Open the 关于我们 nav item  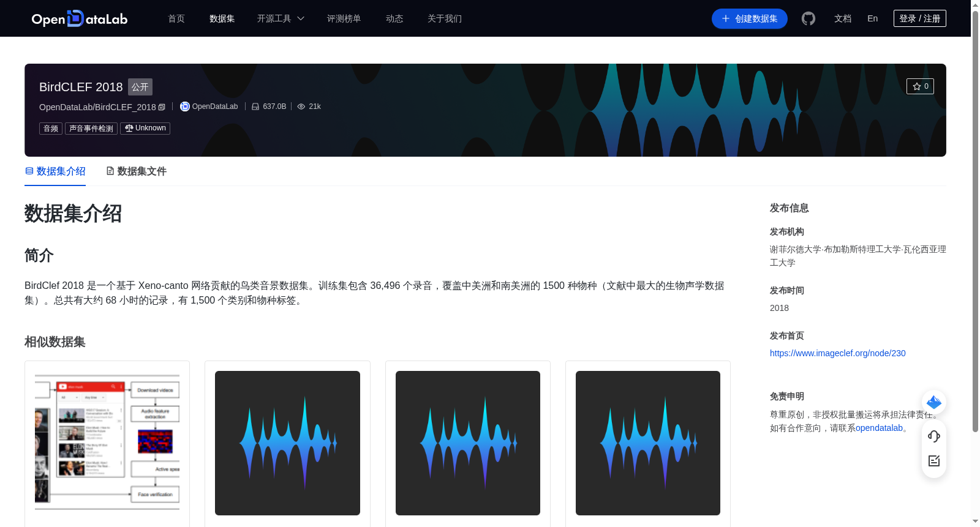[445, 18]
